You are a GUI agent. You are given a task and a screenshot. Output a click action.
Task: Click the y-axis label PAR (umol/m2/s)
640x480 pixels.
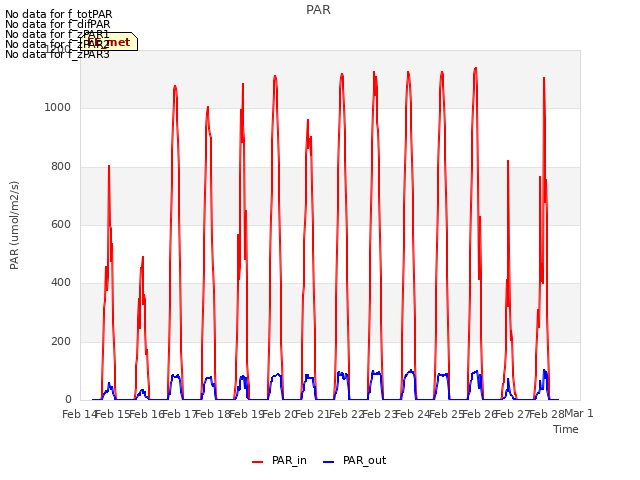tap(14, 225)
